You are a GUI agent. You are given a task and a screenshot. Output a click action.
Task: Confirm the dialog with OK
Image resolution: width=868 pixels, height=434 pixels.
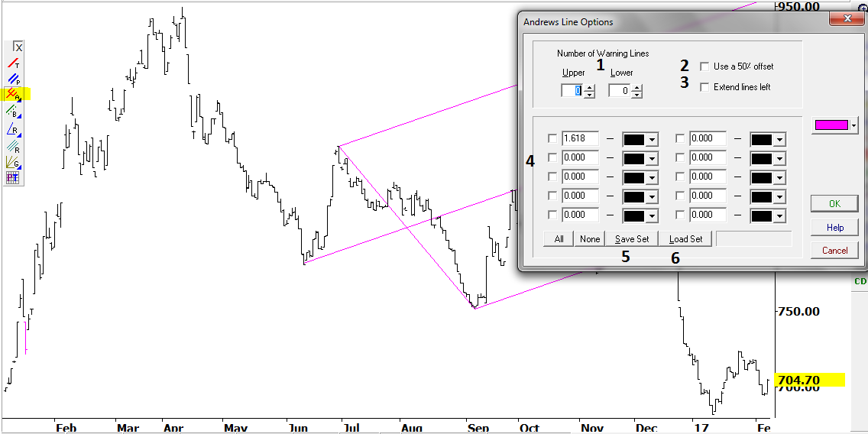point(834,204)
